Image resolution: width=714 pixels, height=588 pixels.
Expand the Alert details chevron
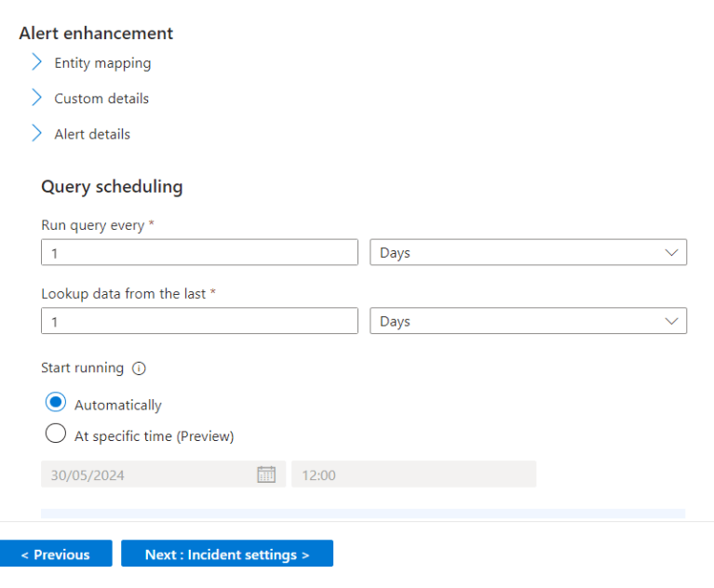pyautogui.click(x=36, y=133)
